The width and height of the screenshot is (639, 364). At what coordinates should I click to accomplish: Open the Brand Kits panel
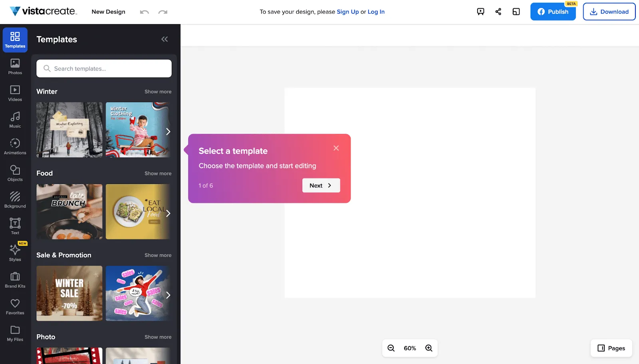[15, 280]
